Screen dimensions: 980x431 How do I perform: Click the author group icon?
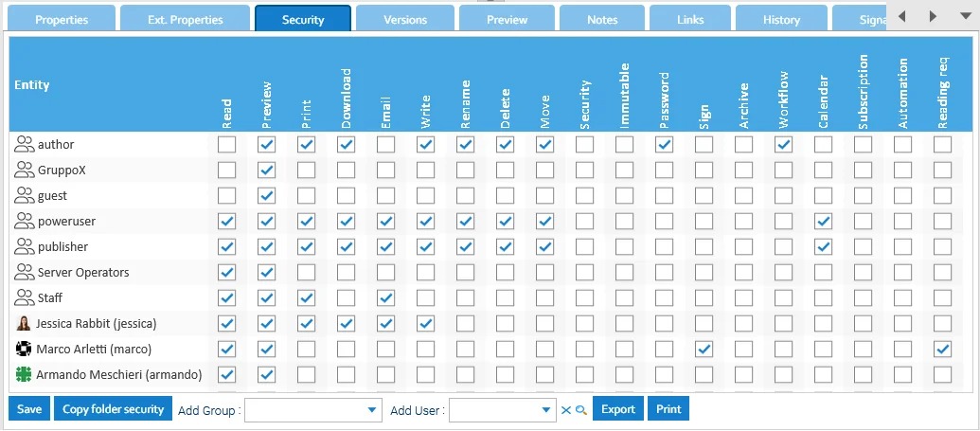tap(25, 145)
